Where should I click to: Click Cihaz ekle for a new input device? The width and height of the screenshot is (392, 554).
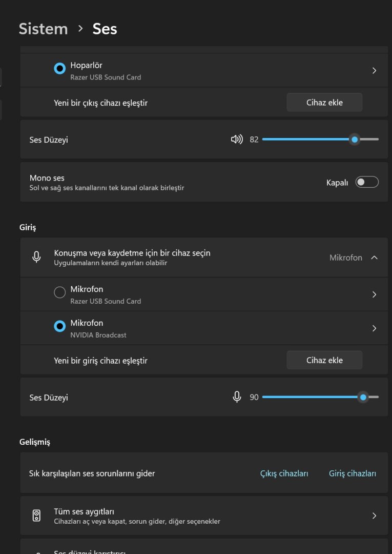[324, 360]
